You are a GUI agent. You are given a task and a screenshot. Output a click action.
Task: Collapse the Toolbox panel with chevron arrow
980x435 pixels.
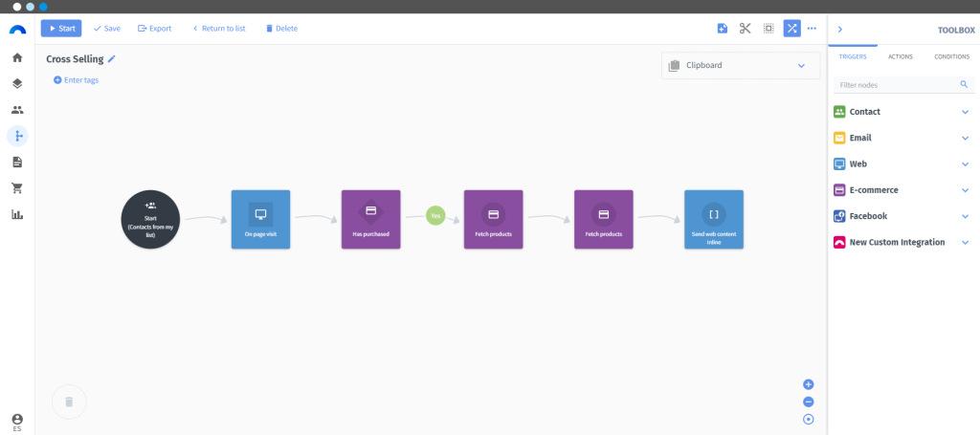(x=840, y=30)
